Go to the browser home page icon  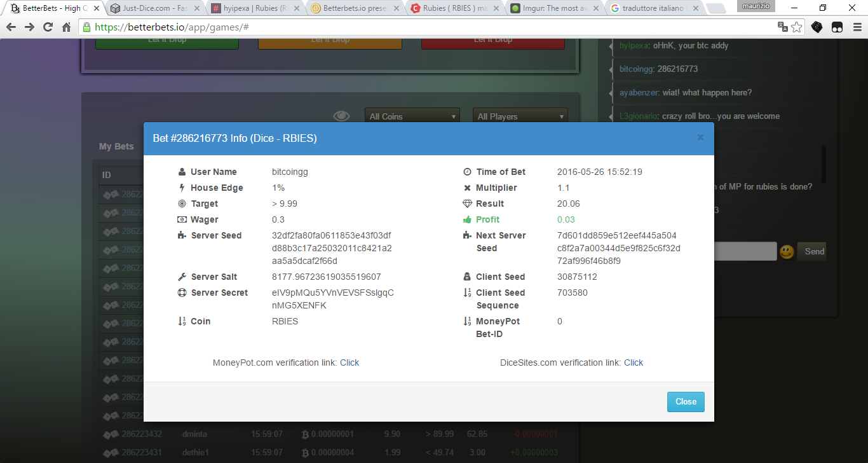[66, 27]
